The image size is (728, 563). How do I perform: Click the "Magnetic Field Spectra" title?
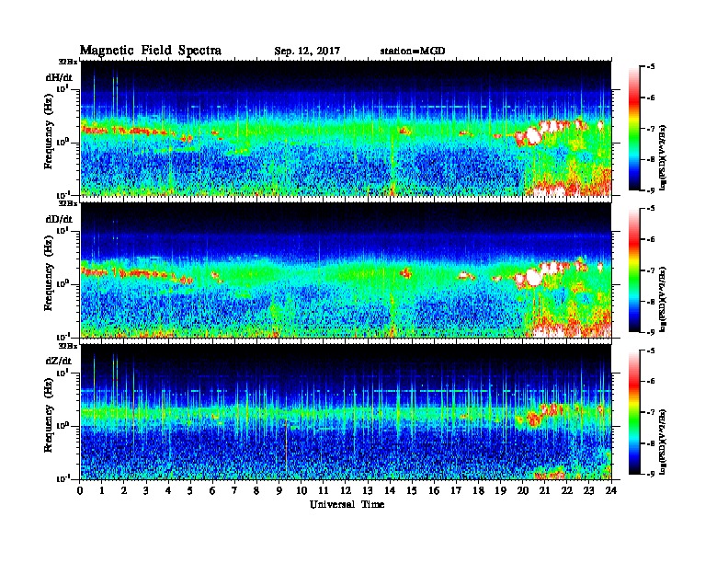coord(151,51)
